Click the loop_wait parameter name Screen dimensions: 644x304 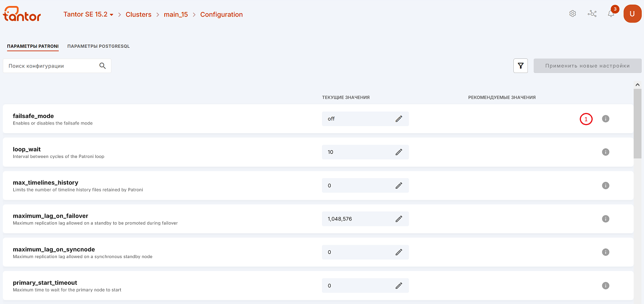27,149
